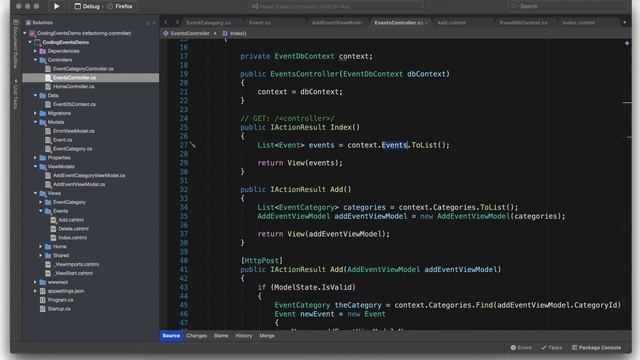Collapse the Models folder
This screenshot has height=360, width=640.
[x=36, y=122]
